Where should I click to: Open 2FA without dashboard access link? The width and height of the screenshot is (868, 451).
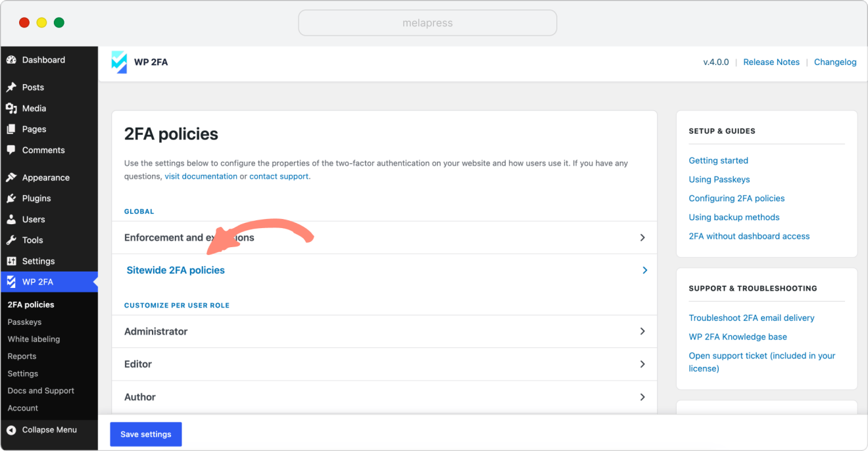coord(749,237)
